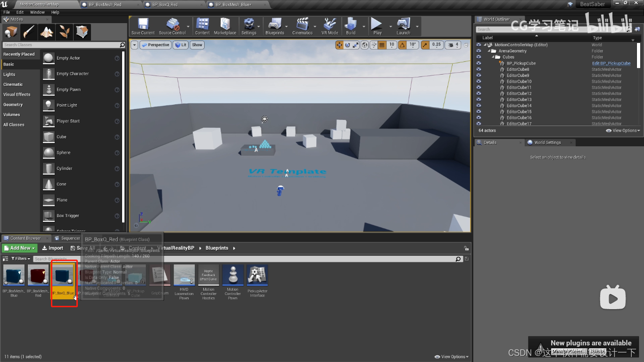This screenshot has width=644, height=362.
Task: Click the Edit BP_PickupCube link
Action: [611, 63]
